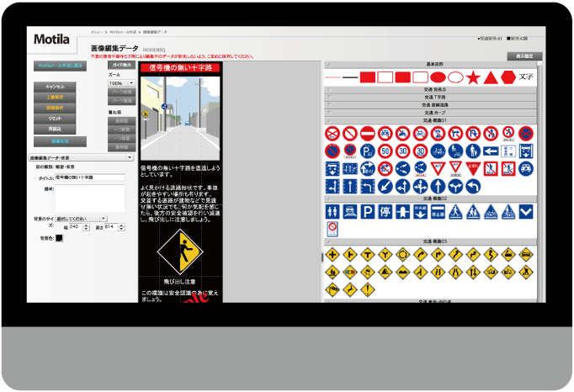Click the 上書保存 overwrite save button
Image resolution: width=574 pixels, height=392 pixels.
55,98
